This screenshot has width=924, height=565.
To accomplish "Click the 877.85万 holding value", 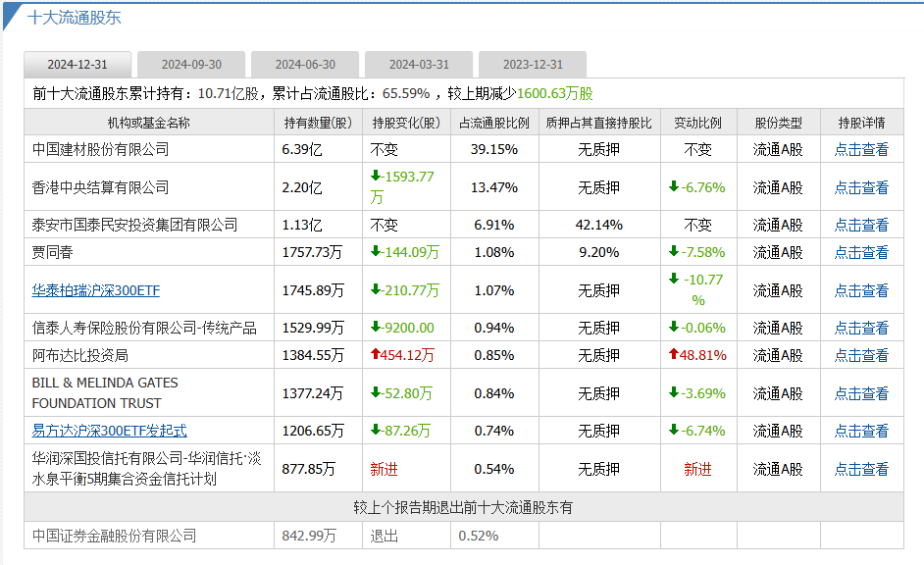I will [x=309, y=469].
